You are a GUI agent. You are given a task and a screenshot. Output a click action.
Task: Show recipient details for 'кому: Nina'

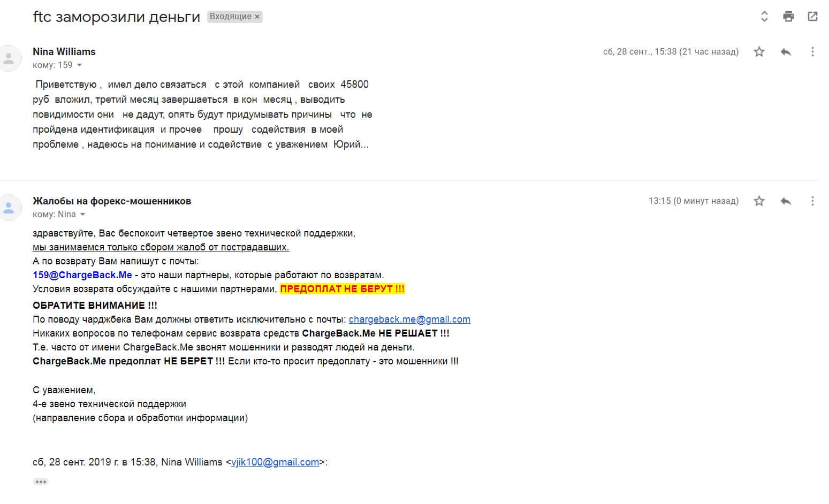[x=82, y=215]
